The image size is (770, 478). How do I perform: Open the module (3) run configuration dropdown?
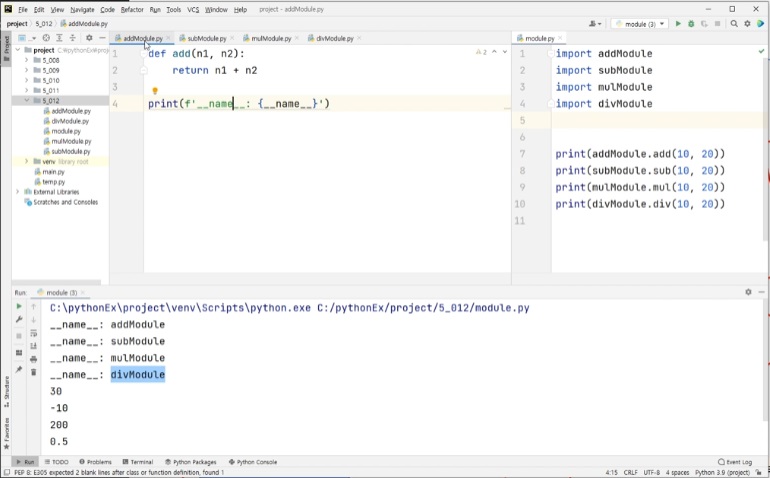tap(640, 24)
